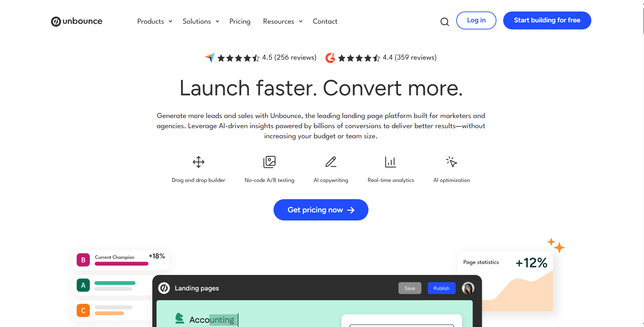Click the Page statistics label
Image resolution: width=644 pixels, height=327 pixels.
[481, 262]
